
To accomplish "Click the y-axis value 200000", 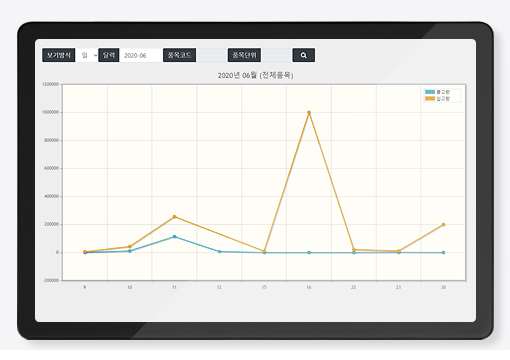I will [x=52, y=225].
